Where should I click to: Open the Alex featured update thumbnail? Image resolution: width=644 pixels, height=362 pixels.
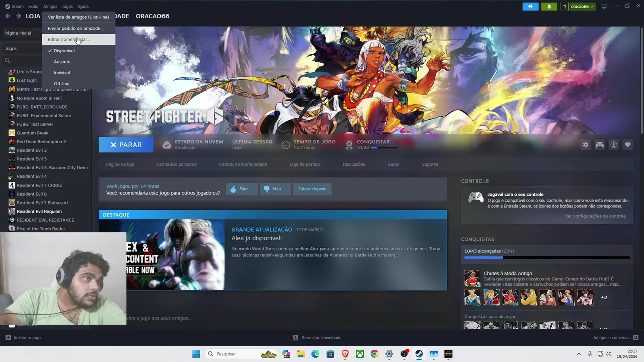point(162,255)
